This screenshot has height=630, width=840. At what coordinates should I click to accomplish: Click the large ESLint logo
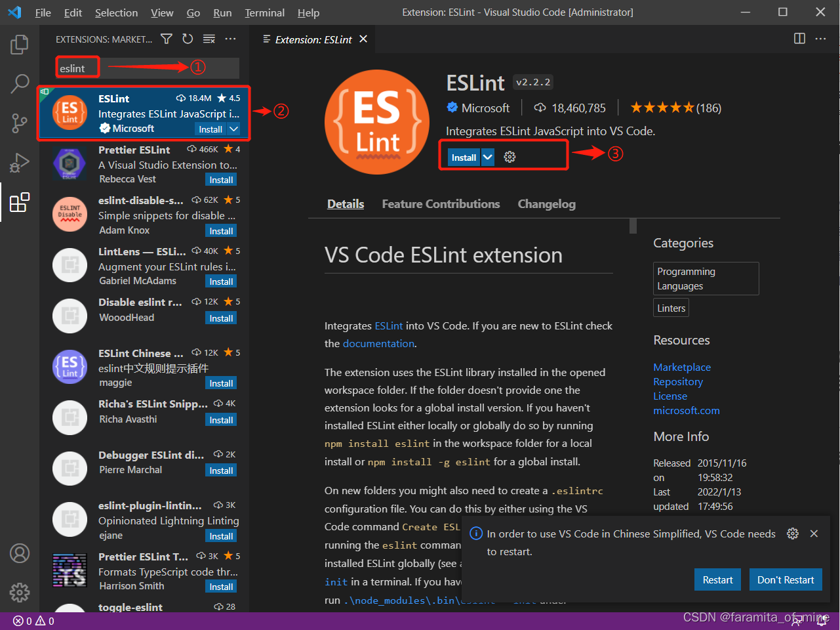(377, 121)
